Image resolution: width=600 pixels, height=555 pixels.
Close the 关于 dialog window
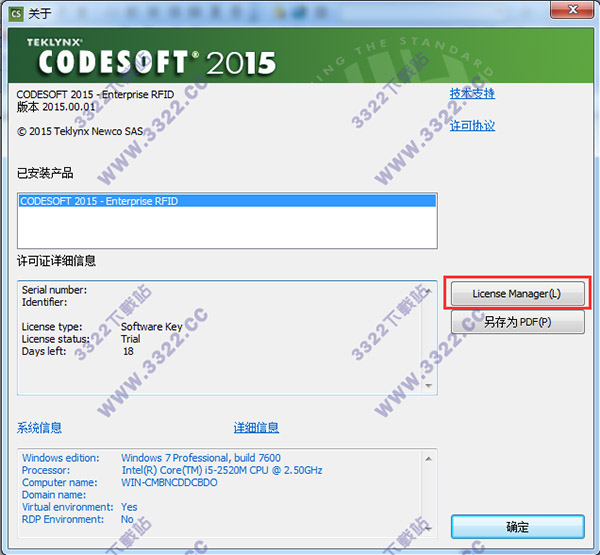tap(572, 9)
